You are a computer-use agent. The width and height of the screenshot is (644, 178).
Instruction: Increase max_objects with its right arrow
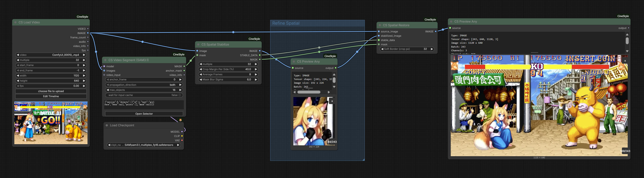[x=180, y=90]
